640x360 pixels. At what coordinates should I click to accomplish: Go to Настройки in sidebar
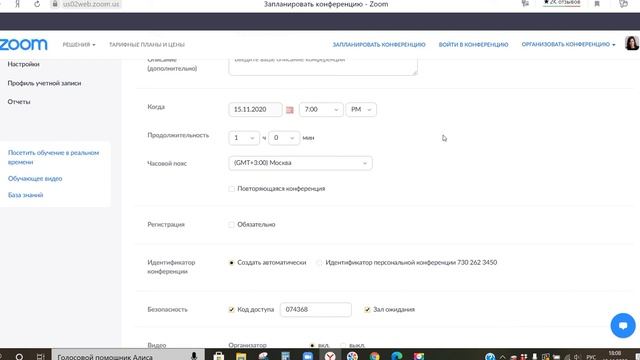point(24,64)
